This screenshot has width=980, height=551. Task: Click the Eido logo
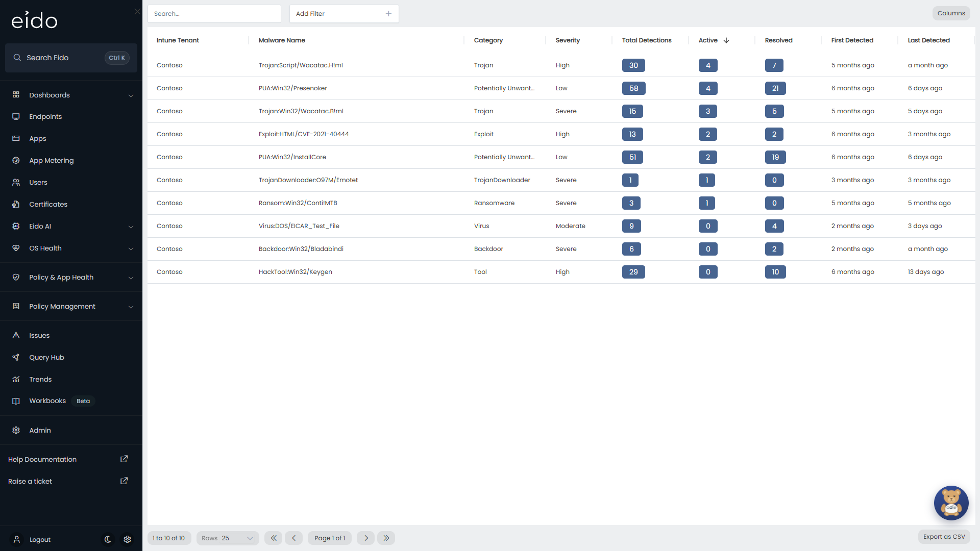(x=35, y=20)
